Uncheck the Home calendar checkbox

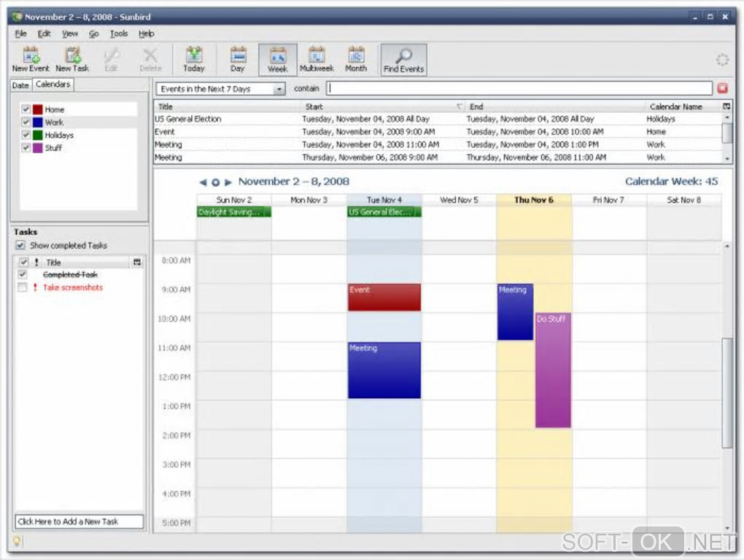26,109
